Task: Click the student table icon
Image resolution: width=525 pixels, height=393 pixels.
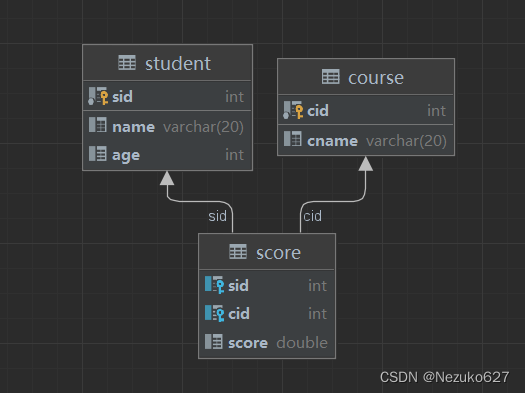Action: pos(127,63)
